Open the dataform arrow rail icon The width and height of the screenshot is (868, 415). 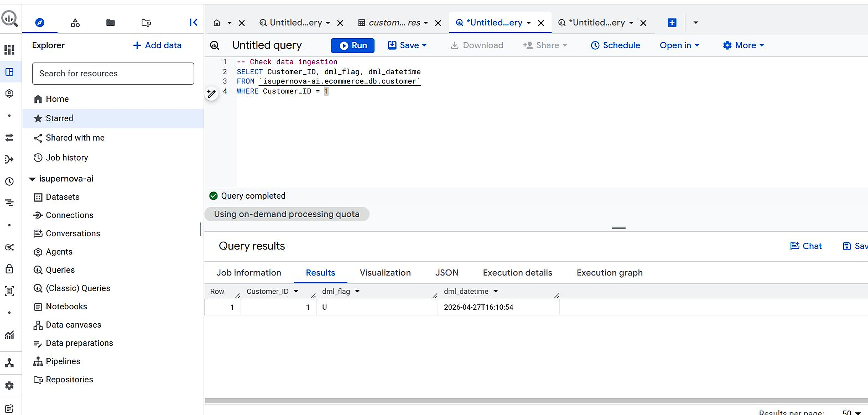tap(9, 159)
